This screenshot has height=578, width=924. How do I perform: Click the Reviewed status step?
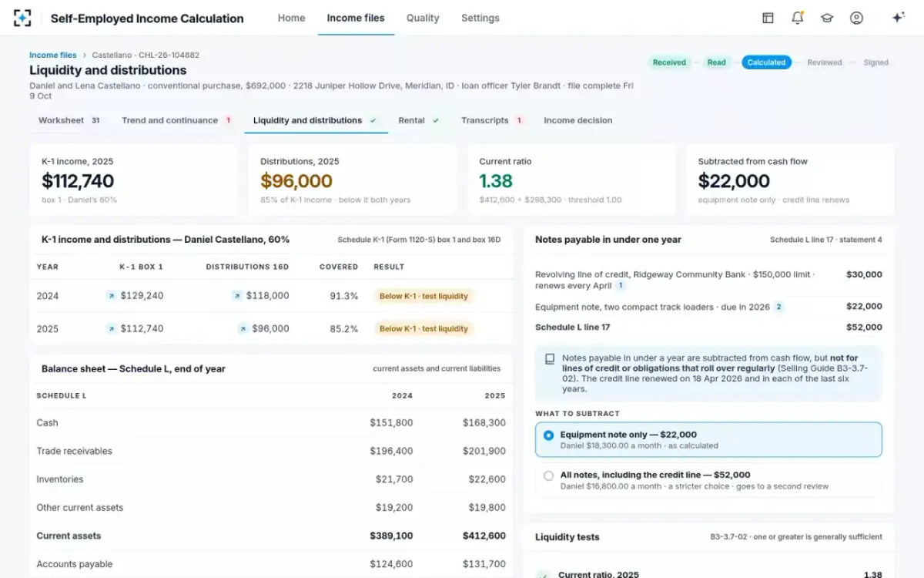coord(825,62)
